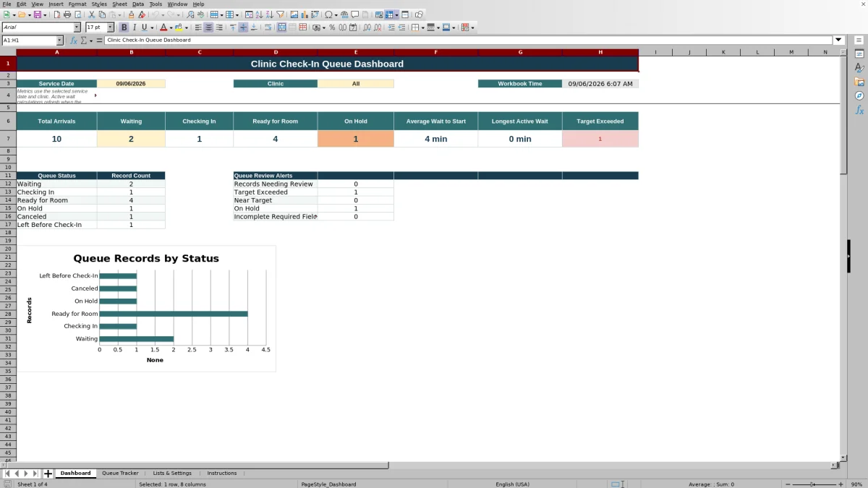Open the sidebar Styles icon
Viewport: 868px width, 488px height.
coord(859,68)
